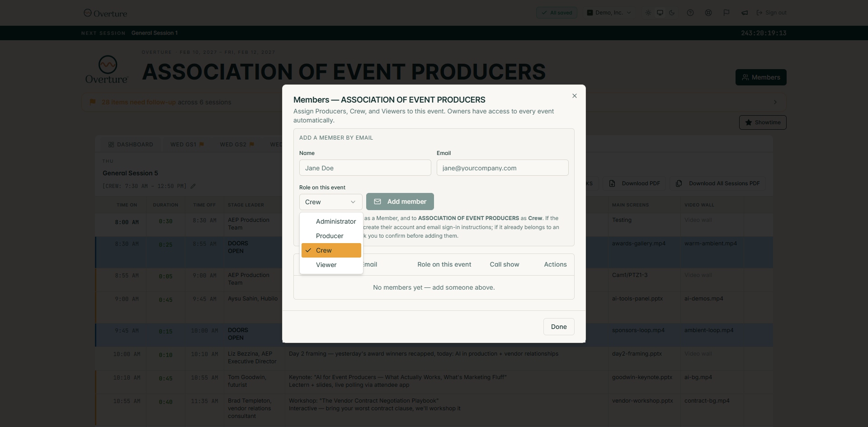This screenshot has height=427, width=868.
Task: Open the Demo, Inc. organization dropdown
Action: pyautogui.click(x=609, y=13)
